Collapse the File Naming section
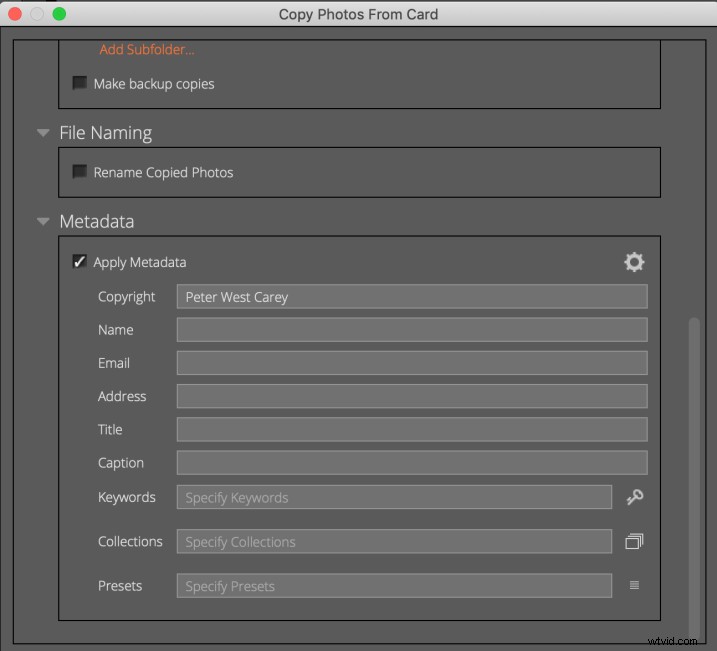 (x=43, y=133)
